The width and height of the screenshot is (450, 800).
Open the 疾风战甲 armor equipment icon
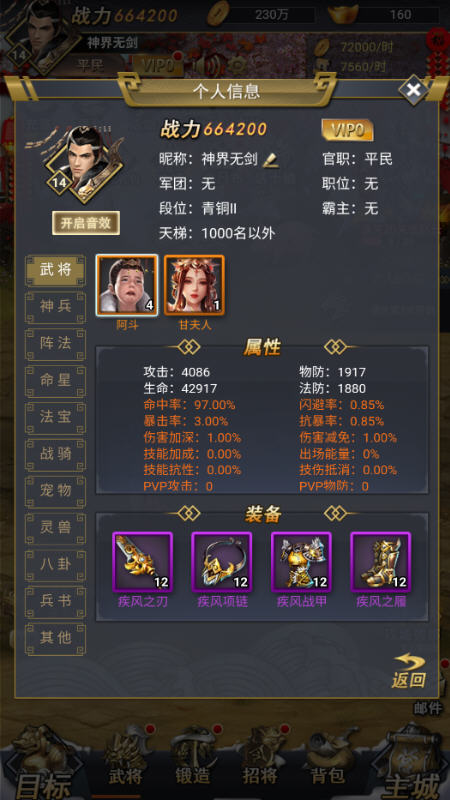click(x=302, y=562)
